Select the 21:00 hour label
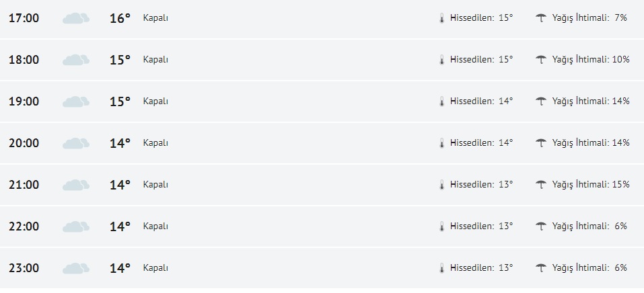 pyautogui.click(x=24, y=185)
